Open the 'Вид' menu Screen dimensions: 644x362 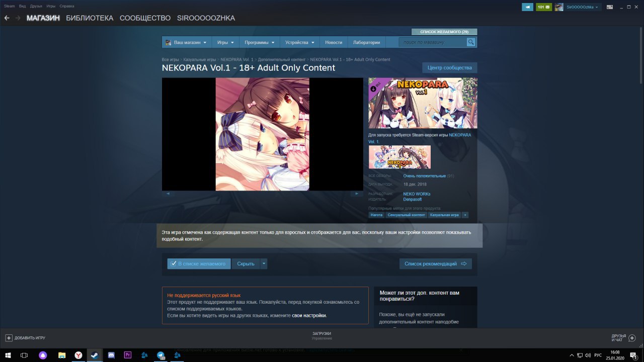(22, 6)
